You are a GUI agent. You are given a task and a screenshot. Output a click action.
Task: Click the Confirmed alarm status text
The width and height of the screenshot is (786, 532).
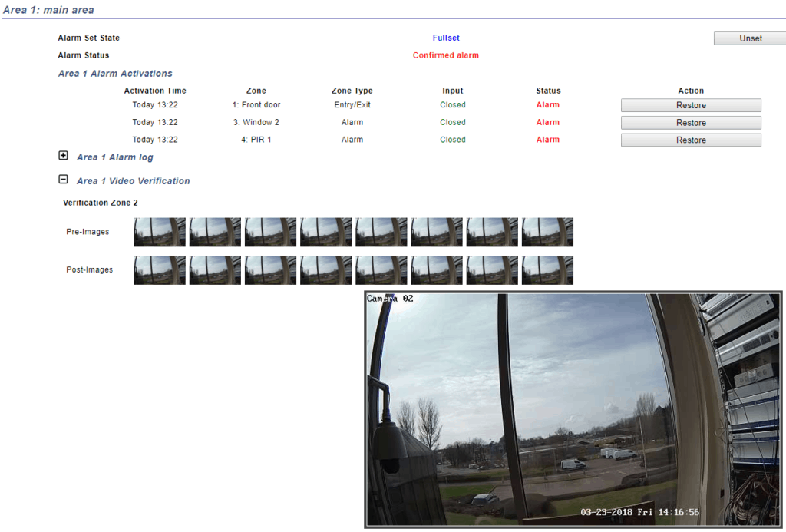click(x=446, y=55)
